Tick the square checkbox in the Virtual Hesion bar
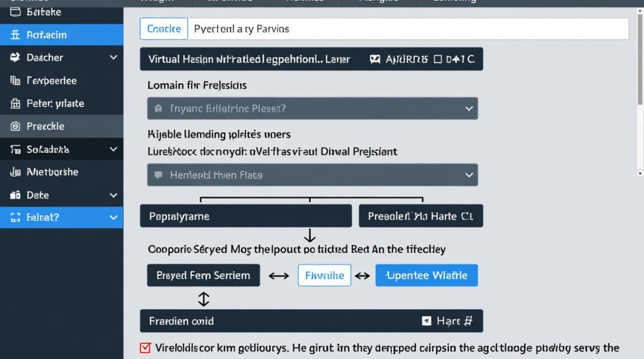Image resolution: width=644 pixels, height=359 pixels. point(437,59)
